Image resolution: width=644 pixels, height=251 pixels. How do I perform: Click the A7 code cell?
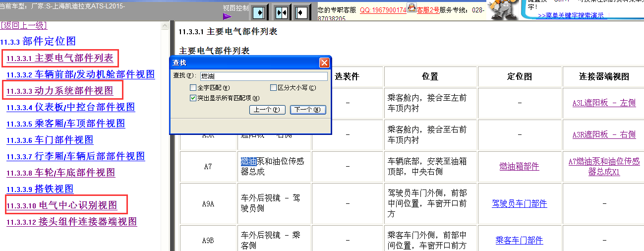point(208,167)
